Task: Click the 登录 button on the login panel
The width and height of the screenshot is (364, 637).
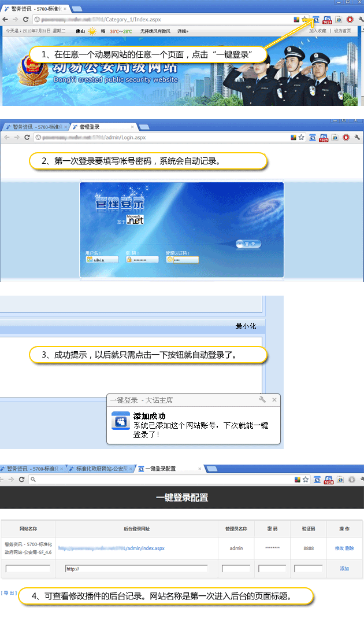Action: 248,244
